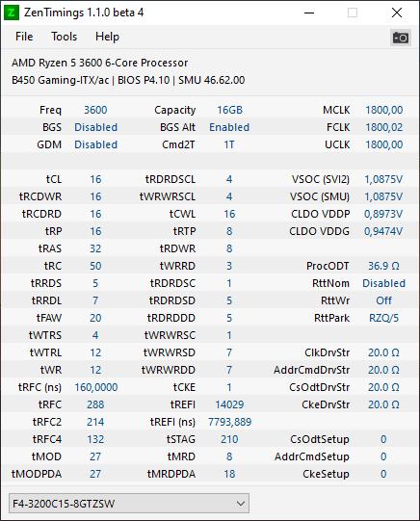The width and height of the screenshot is (420, 521).
Task: Click the VSOC (SVI2) voltage value
Action: point(383,179)
